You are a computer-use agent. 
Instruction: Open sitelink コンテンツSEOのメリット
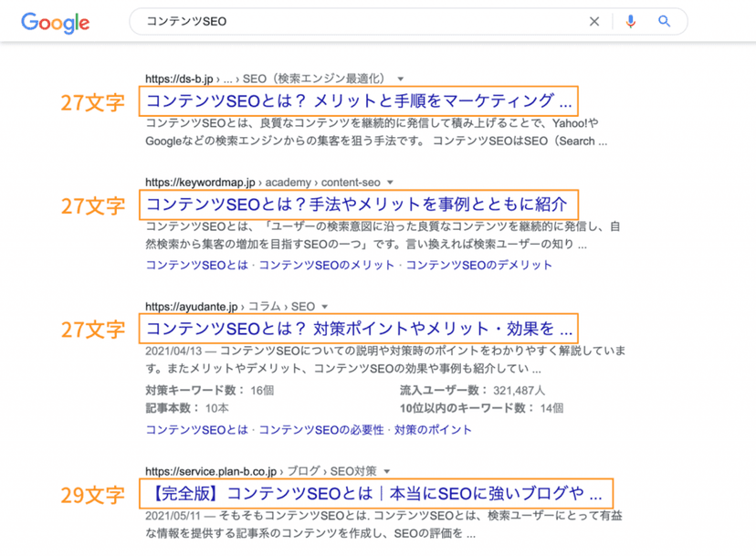pyautogui.click(x=327, y=265)
